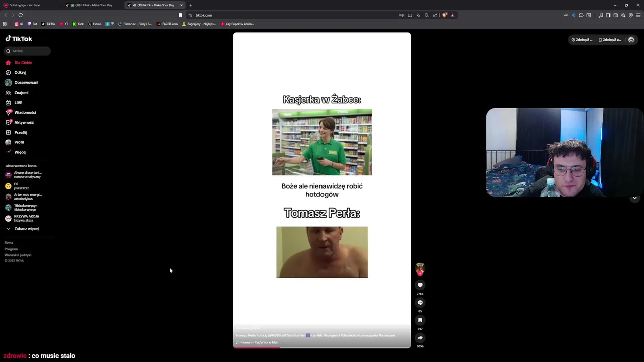
Task: Click the share page icon in address bar
Action: click(435, 15)
